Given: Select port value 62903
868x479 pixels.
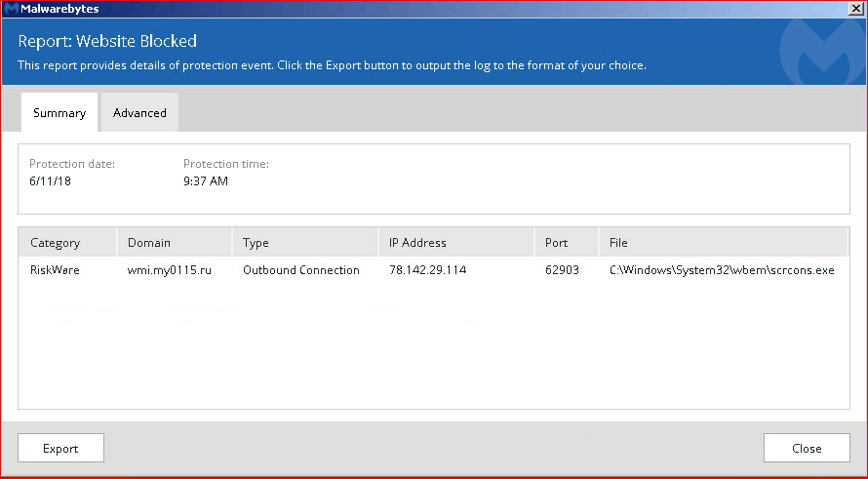Looking at the screenshot, I should pos(562,270).
